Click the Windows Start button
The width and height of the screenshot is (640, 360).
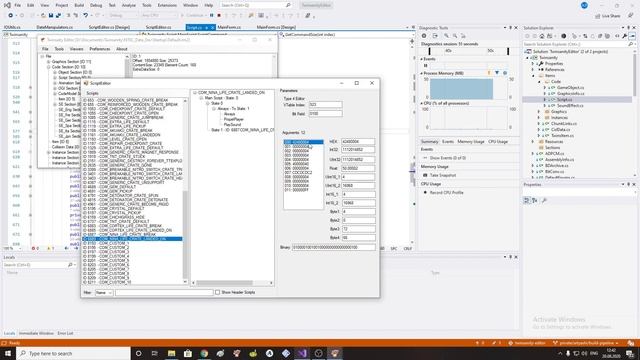(8, 353)
